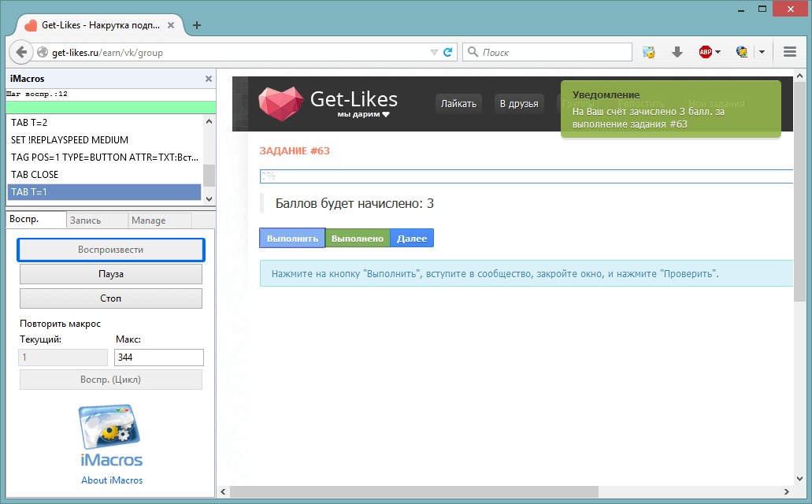Click the Выполнить task button
The image size is (812, 504).
pos(293,239)
